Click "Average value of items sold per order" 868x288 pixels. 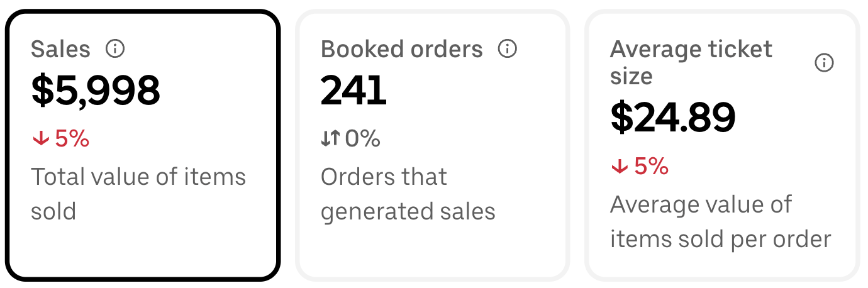pos(721,222)
